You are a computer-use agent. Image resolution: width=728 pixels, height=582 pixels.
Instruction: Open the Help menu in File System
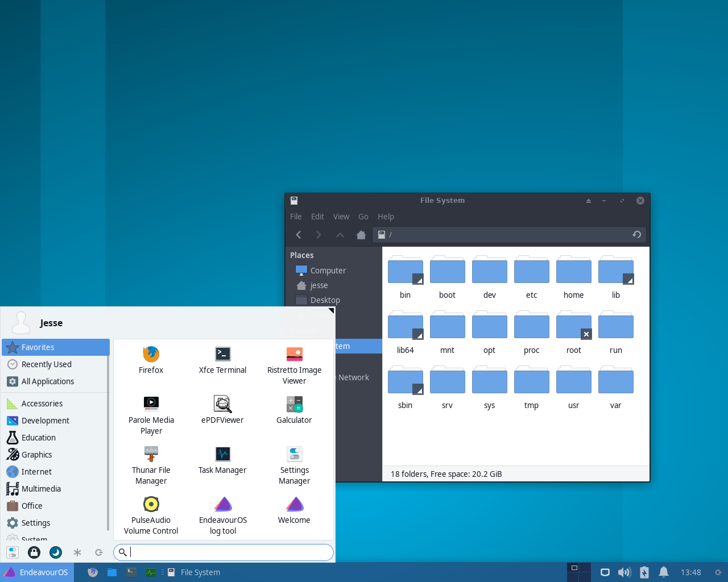[x=386, y=217]
